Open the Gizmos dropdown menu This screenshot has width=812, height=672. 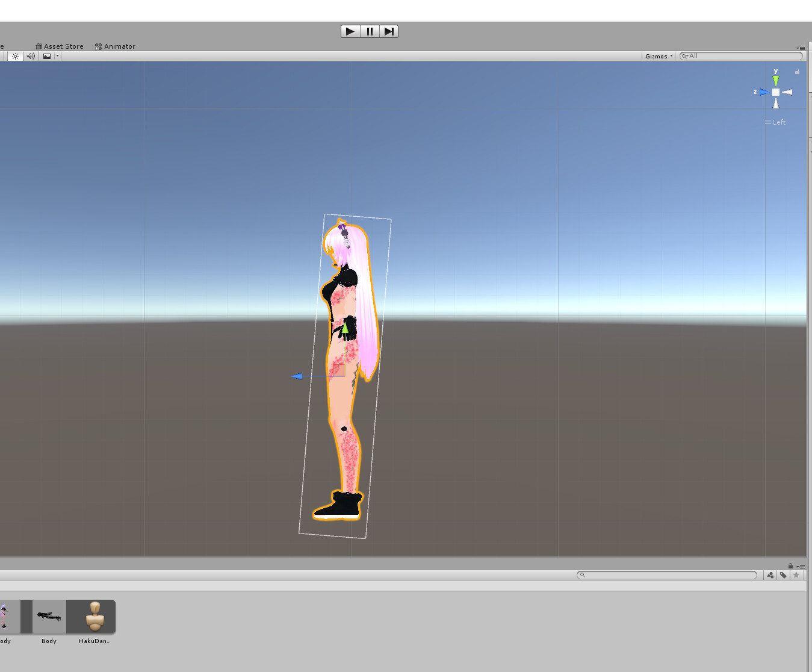click(x=658, y=55)
